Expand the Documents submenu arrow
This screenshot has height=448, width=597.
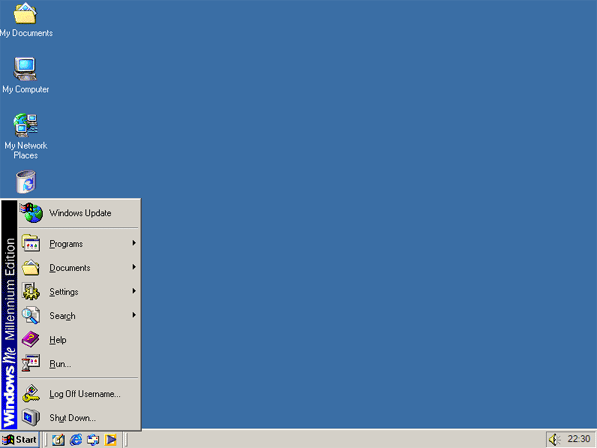click(134, 267)
